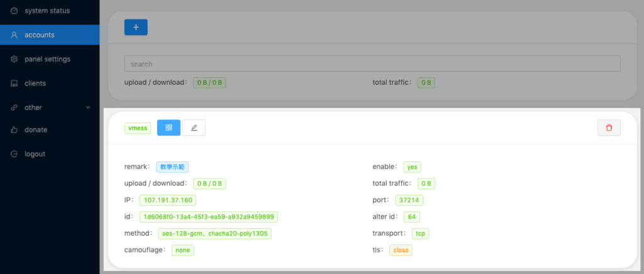Image resolution: width=644 pixels, height=274 pixels.
Task: Click account card total traffic 0 B
Action: (426, 184)
